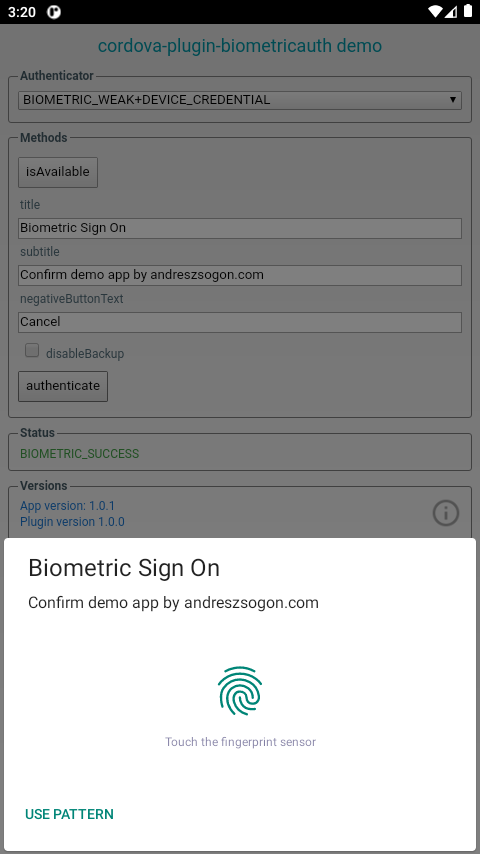Tap the circular notification icon beside clock

tap(54, 12)
